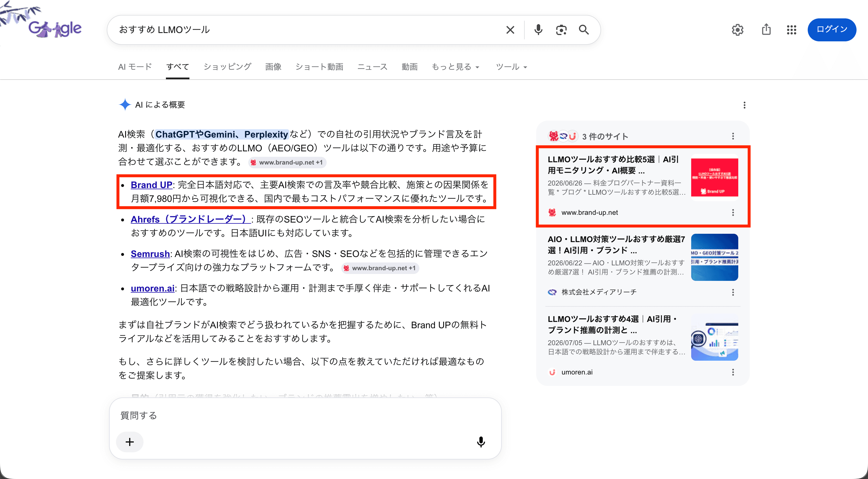Image resolution: width=868 pixels, height=479 pixels.
Task: Click the magnifier search button
Action: [x=584, y=30]
